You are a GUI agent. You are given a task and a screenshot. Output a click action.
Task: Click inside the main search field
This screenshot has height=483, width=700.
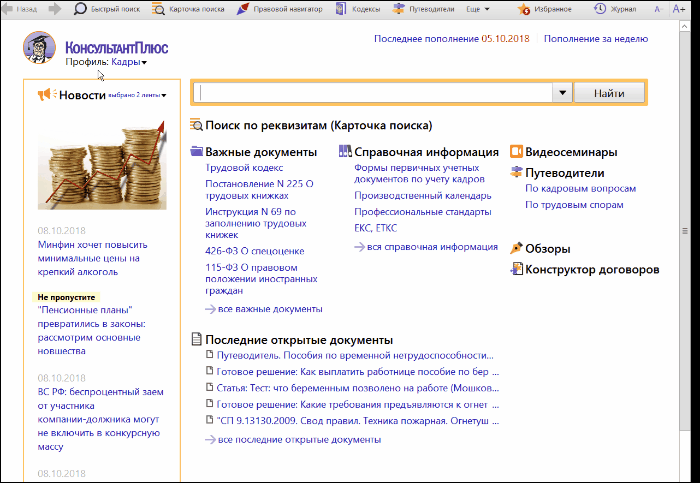tap(373, 93)
